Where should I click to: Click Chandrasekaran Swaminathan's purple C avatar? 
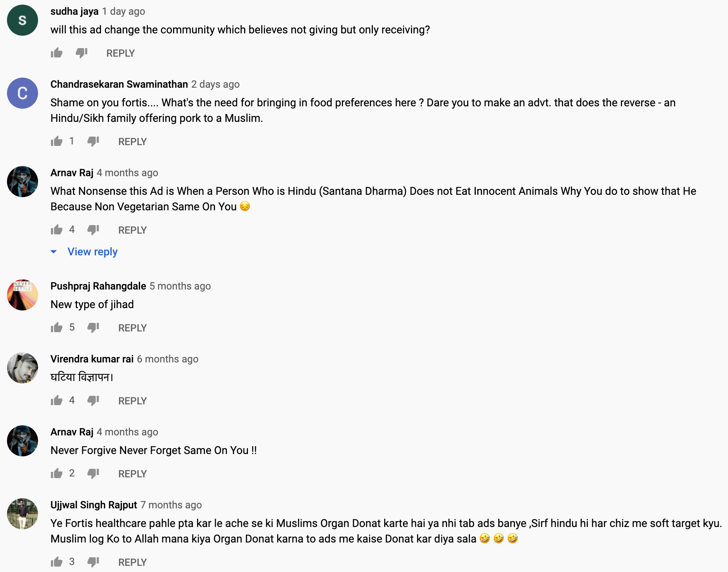tap(23, 93)
